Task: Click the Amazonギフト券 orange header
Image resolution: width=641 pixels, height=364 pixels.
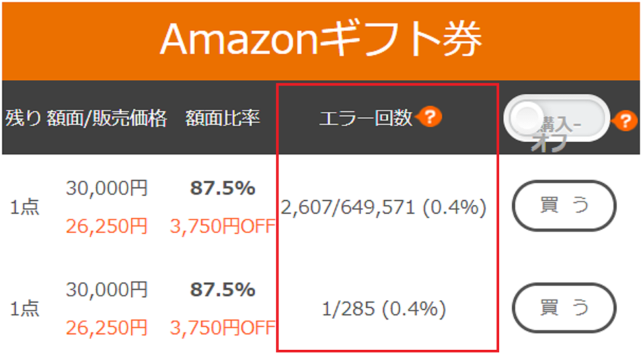Action: tap(321, 41)
